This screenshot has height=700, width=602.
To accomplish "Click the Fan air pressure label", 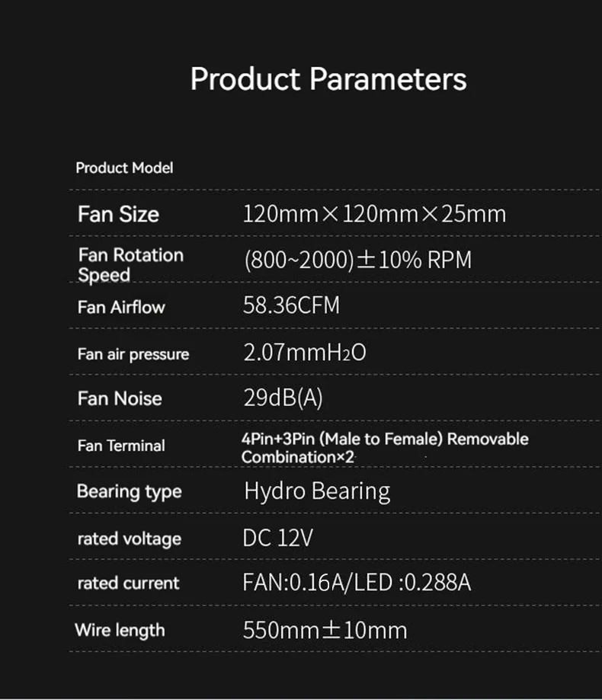I will point(133,354).
